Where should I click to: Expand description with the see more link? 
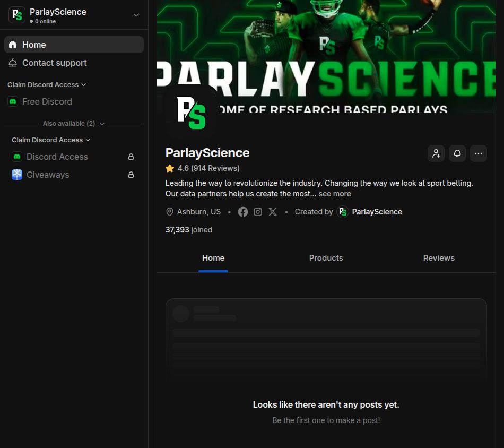[335, 194]
